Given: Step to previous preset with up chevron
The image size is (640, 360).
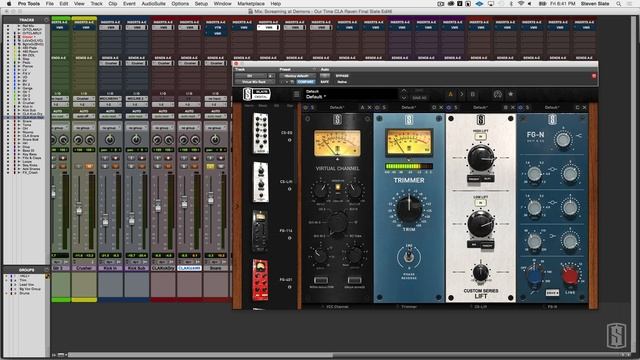Looking at the screenshot, I should pyautogui.click(x=404, y=91).
